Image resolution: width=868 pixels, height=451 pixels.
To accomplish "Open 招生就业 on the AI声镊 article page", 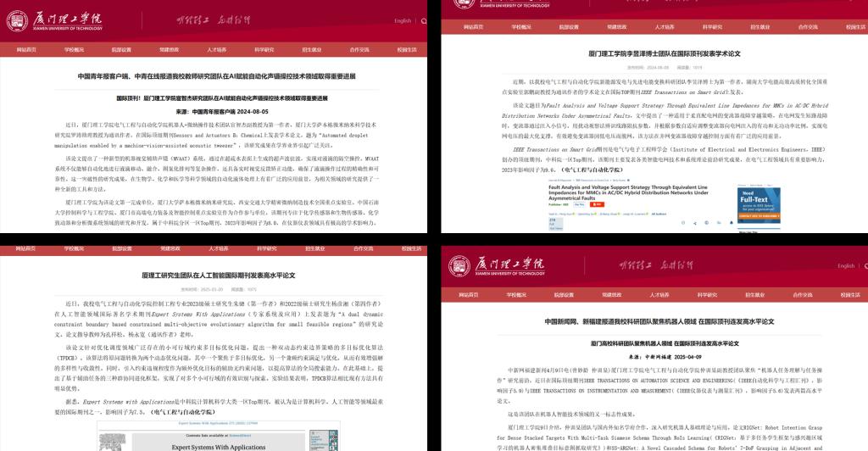I will 312,50.
